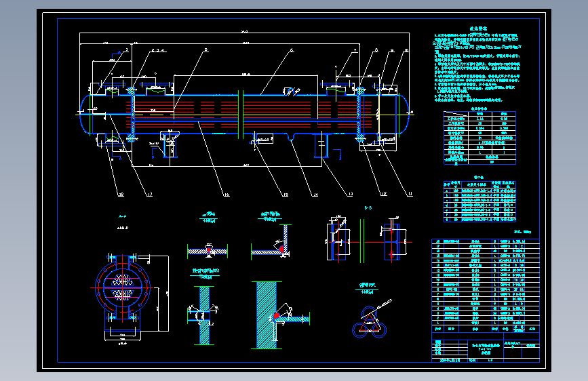Select part balloon number 15
This screenshot has width=588, height=381.
pos(286,195)
